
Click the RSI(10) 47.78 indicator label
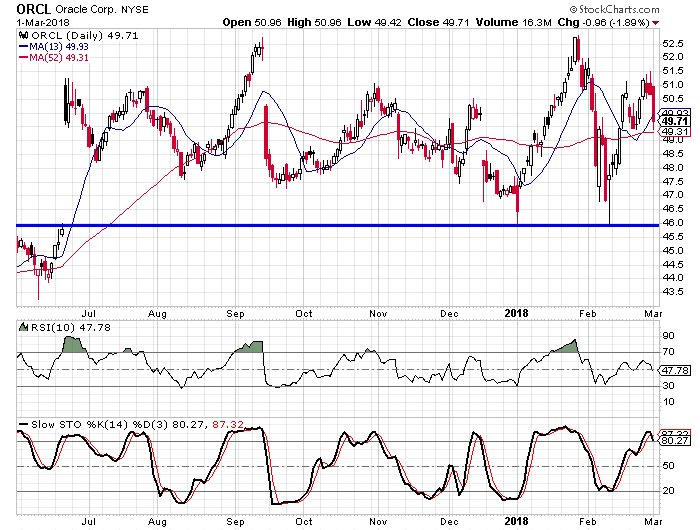coord(70,327)
